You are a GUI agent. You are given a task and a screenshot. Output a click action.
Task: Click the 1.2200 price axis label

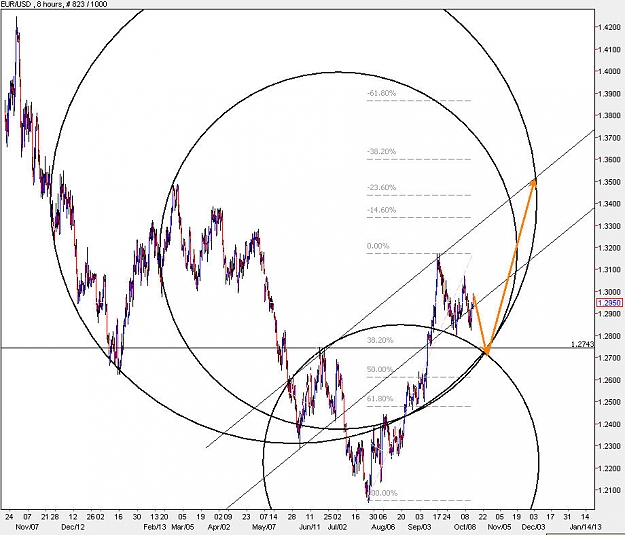(609, 468)
